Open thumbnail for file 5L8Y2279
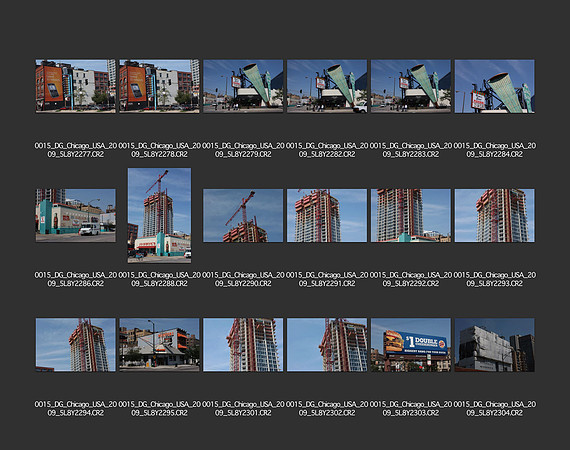Viewport: 570px width, 450px height. 243,86
